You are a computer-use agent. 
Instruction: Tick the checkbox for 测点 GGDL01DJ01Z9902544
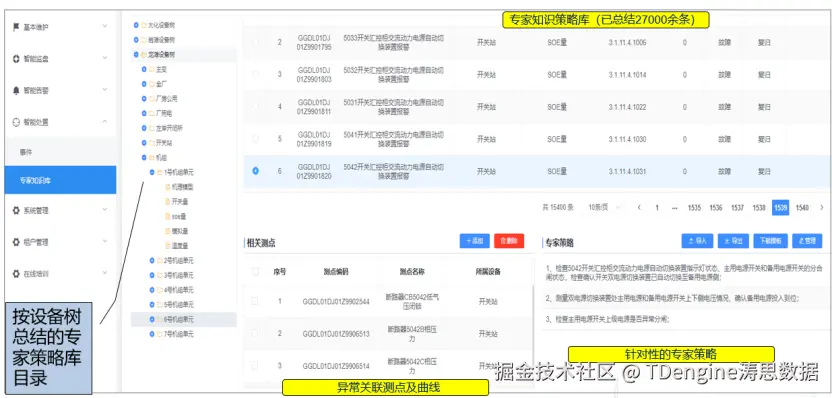pyautogui.click(x=255, y=301)
